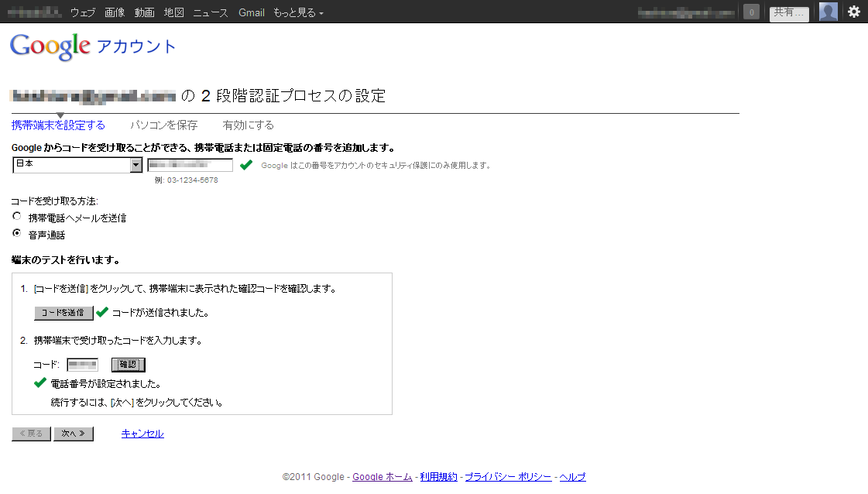This screenshot has width=868, height=494.
Task: Open the プライバシー ポリシー footer link
Action: coord(508,477)
